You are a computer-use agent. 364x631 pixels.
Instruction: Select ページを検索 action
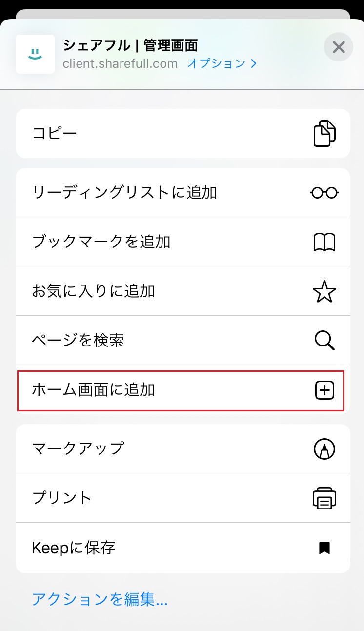click(x=78, y=341)
